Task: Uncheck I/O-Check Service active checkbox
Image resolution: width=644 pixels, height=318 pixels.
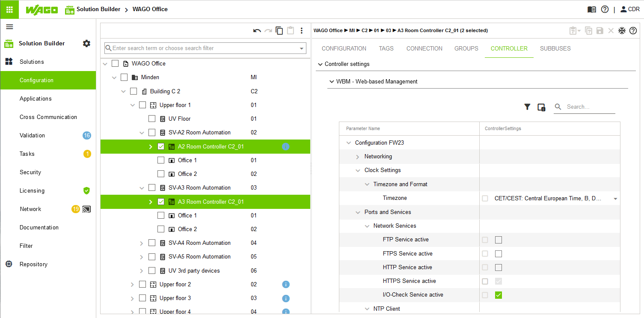Action: click(499, 295)
